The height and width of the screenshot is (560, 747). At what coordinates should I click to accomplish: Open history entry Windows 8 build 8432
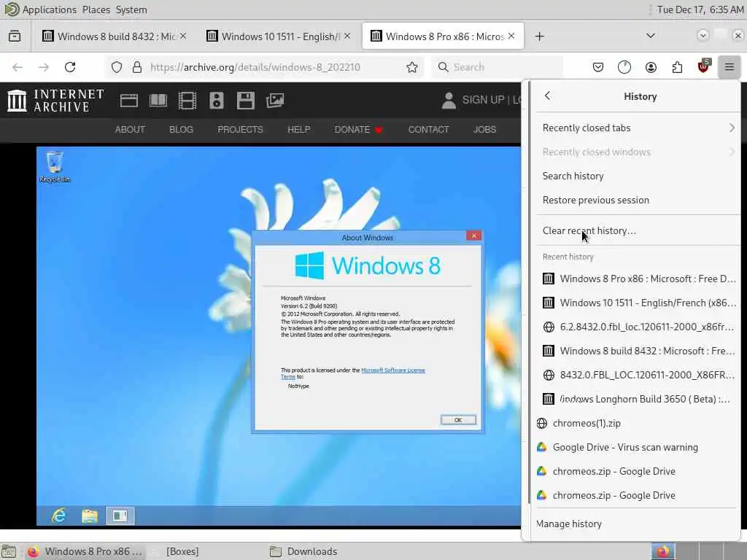638,351
